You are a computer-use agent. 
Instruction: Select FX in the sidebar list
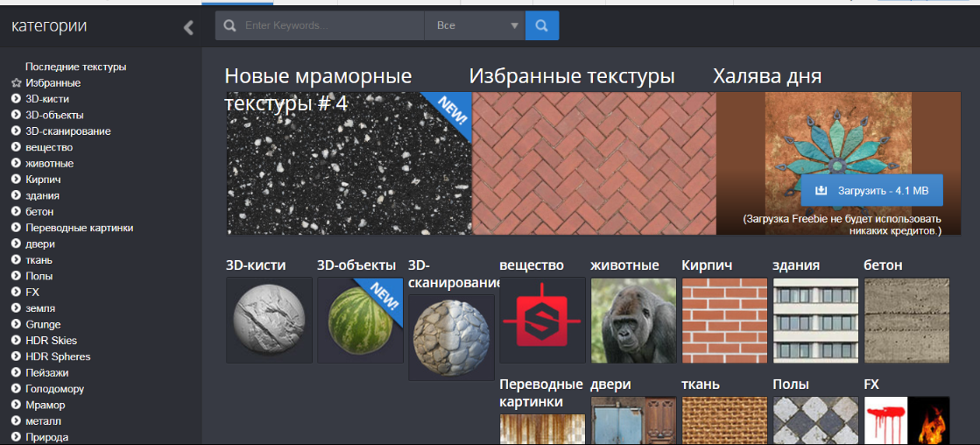tap(32, 292)
